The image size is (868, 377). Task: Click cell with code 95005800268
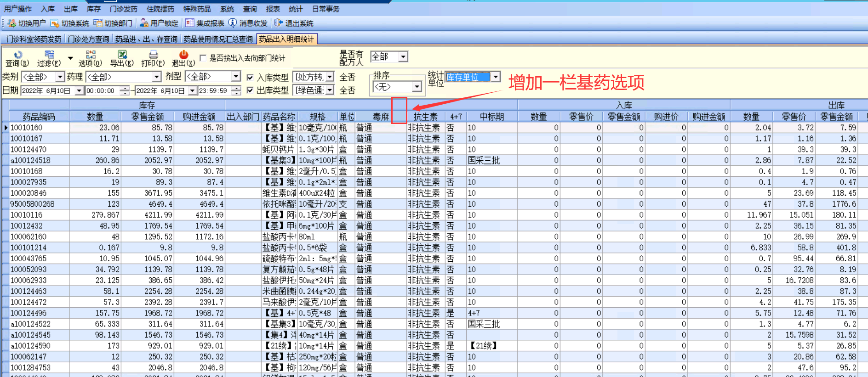(x=39, y=204)
